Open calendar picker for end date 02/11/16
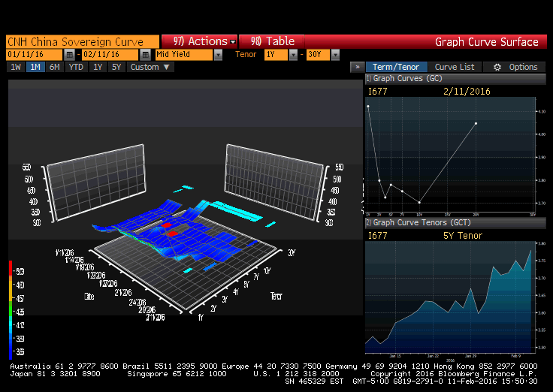Viewport: 553px width, 392px height. (145, 55)
